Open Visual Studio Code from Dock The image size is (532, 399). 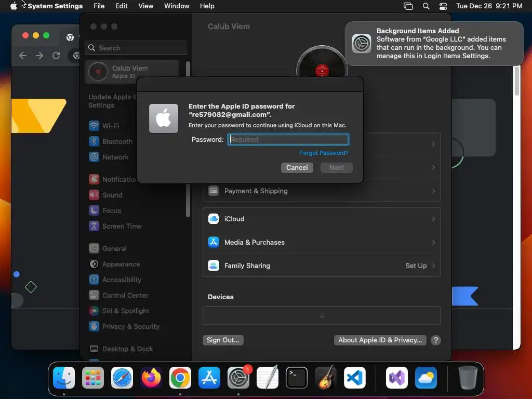[354, 378]
